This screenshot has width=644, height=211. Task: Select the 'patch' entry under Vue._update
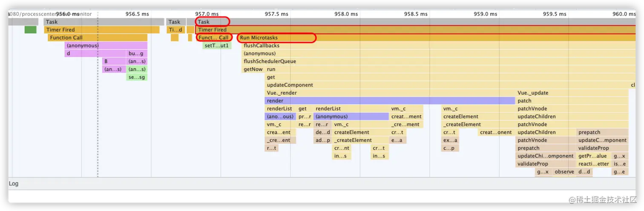[572, 101]
